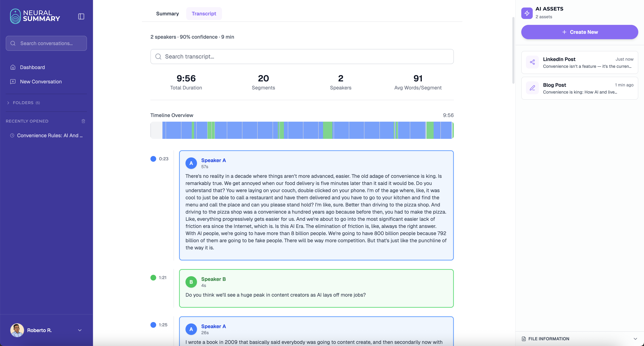Clear recently opened with the trash icon

(x=83, y=121)
